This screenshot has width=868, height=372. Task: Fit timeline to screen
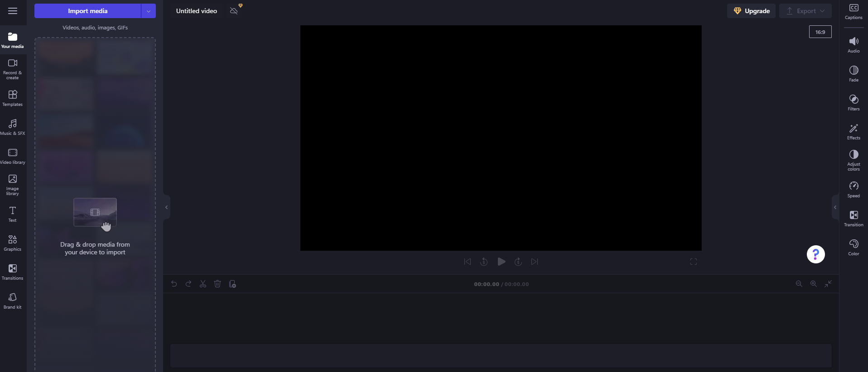[828, 284]
